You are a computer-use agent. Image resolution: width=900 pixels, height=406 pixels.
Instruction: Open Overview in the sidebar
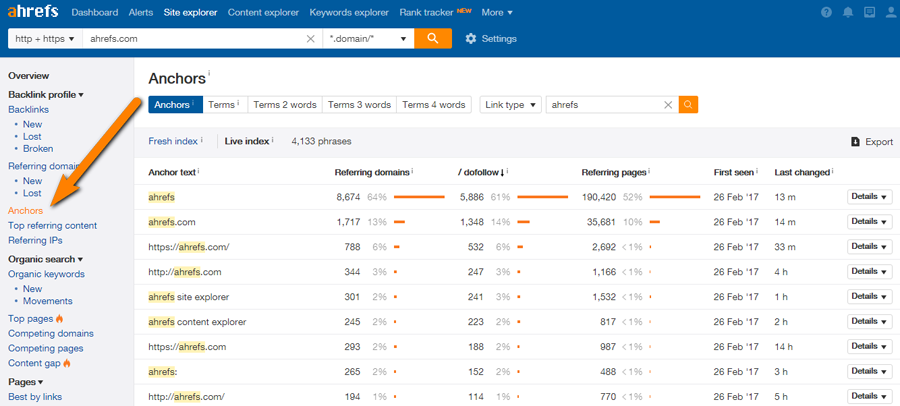click(29, 76)
